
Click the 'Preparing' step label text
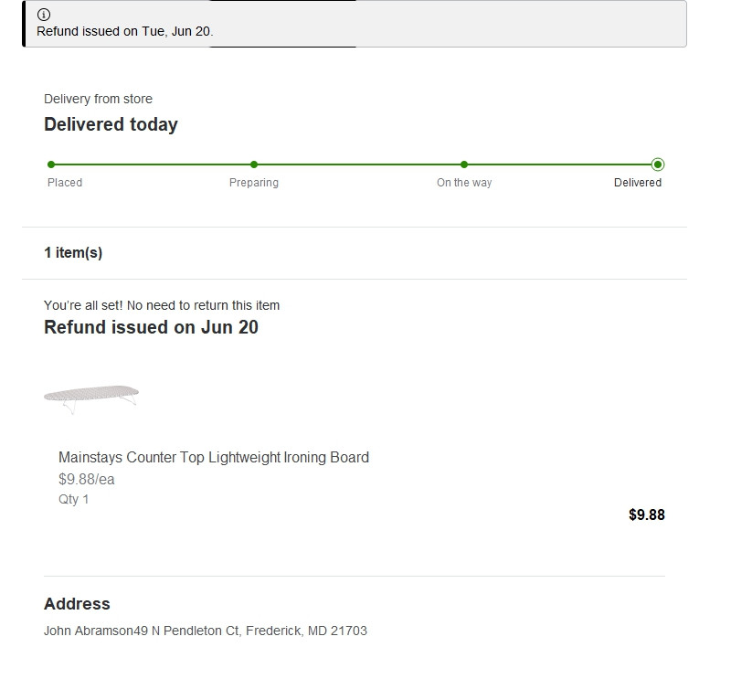coord(254,183)
